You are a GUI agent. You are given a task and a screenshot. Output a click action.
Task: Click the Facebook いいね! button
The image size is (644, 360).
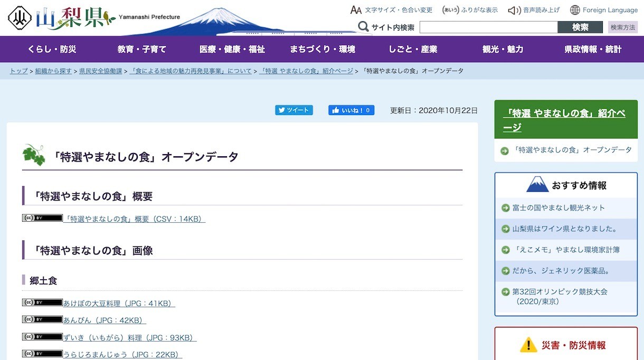pyautogui.click(x=352, y=110)
